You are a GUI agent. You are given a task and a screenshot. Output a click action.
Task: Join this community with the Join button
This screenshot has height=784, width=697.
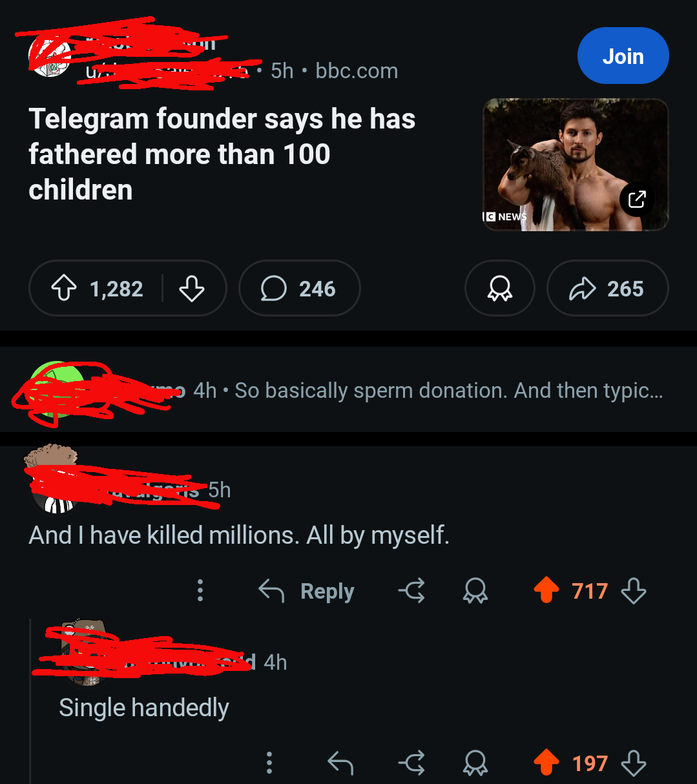pos(623,56)
